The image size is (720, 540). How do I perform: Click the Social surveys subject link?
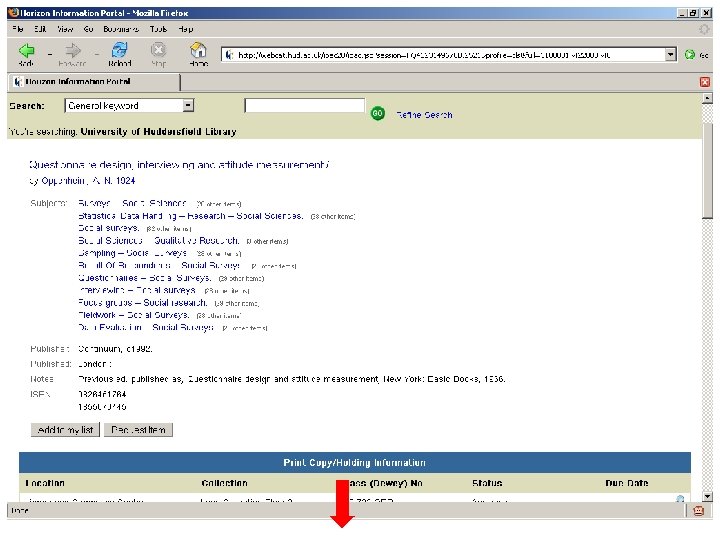[x=109, y=228]
